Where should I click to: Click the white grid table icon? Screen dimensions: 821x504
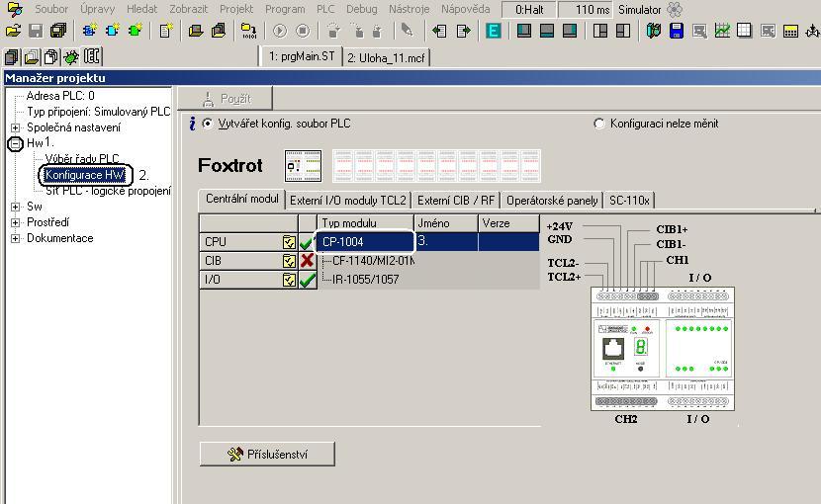[744, 31]
